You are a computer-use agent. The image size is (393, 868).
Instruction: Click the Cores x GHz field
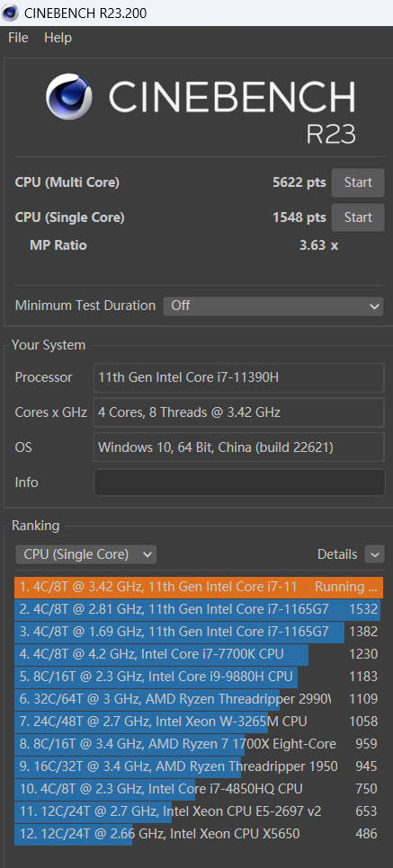coord(239,412)
